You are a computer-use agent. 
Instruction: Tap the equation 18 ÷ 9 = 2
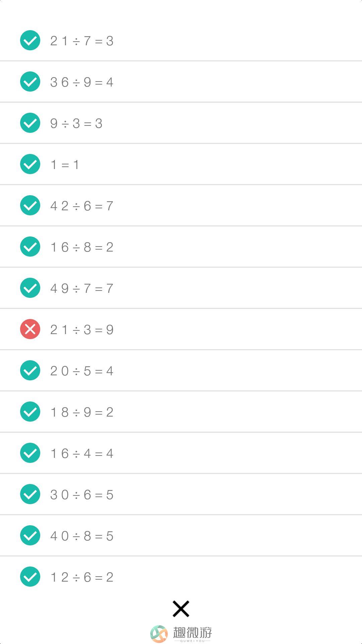point(181,412)
